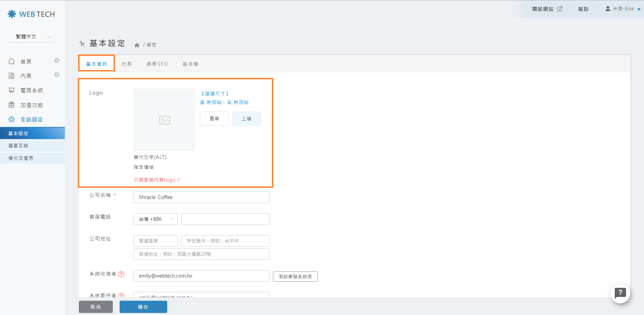The height and width of the screenshot is (315, 644).
Task: Open the 簽名檔 tab
Action: [190, 64]
